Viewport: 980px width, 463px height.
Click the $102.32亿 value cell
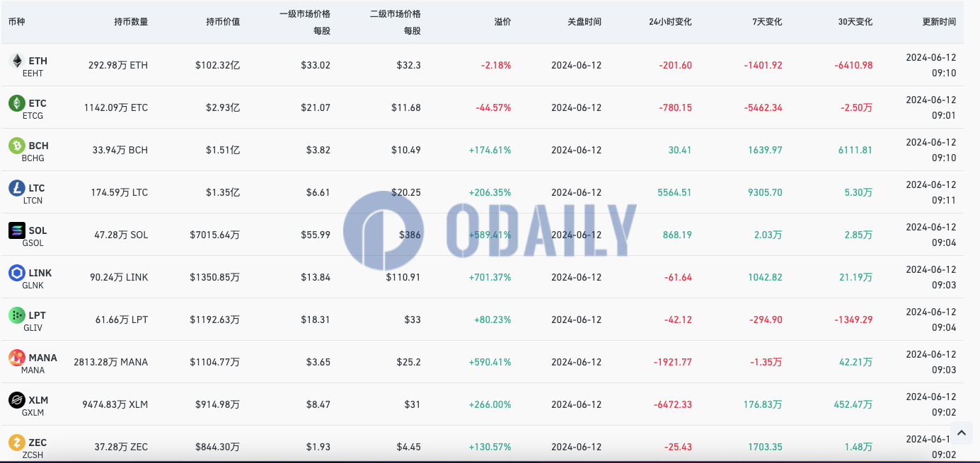[x=218, y=65]
